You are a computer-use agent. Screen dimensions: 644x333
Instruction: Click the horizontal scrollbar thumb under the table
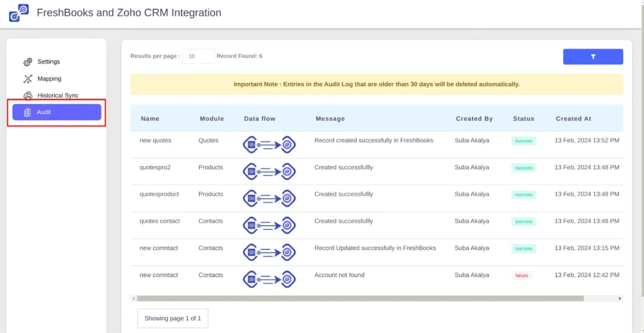point(360,298)
